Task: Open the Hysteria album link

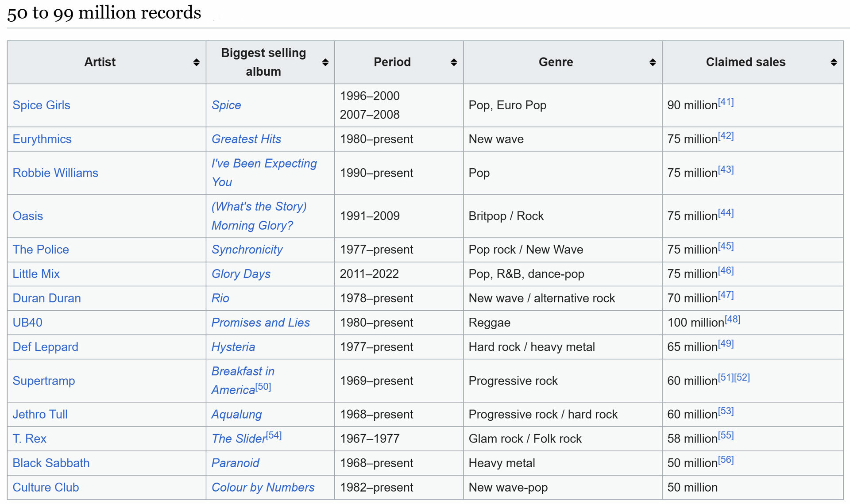Action: coord(233,347)
